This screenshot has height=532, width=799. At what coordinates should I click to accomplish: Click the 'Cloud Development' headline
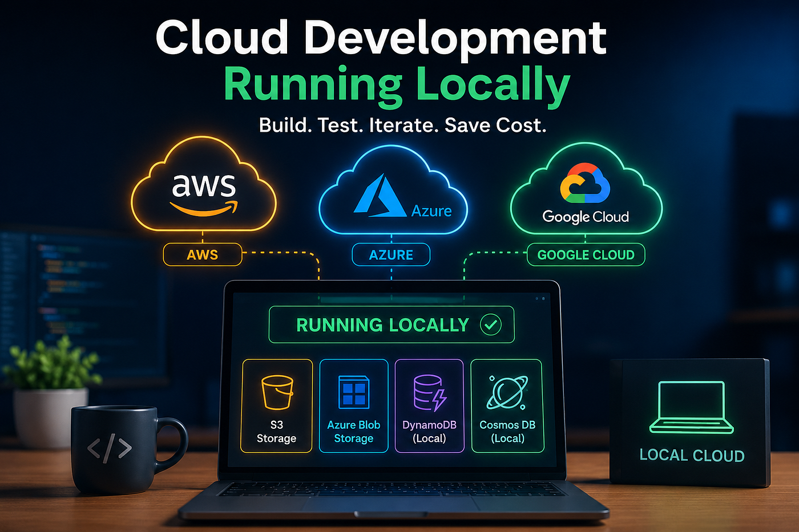click(x=381, y=39)
